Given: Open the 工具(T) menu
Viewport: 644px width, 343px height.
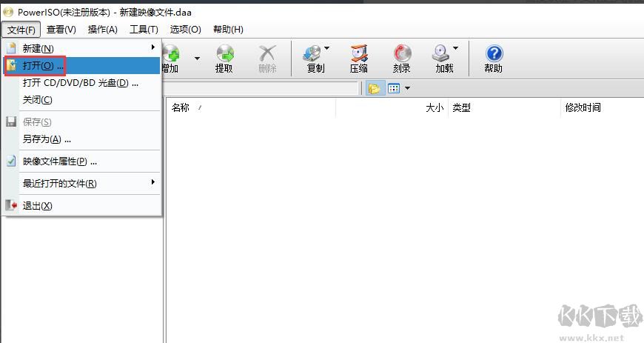Looking at the screenshot, I should pyautogui.click(x=144, y=30).
